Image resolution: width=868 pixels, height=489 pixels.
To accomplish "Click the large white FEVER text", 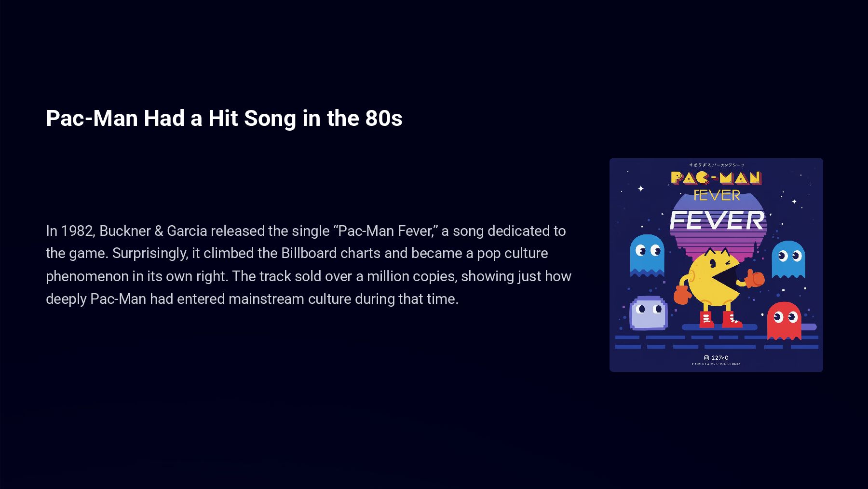I will coord(717,220).
